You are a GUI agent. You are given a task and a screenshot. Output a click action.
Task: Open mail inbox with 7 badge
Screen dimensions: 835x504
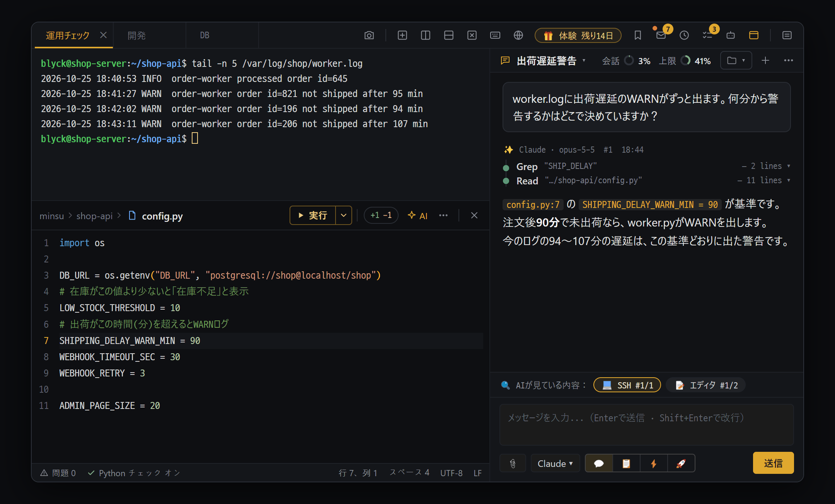(661, 36)
